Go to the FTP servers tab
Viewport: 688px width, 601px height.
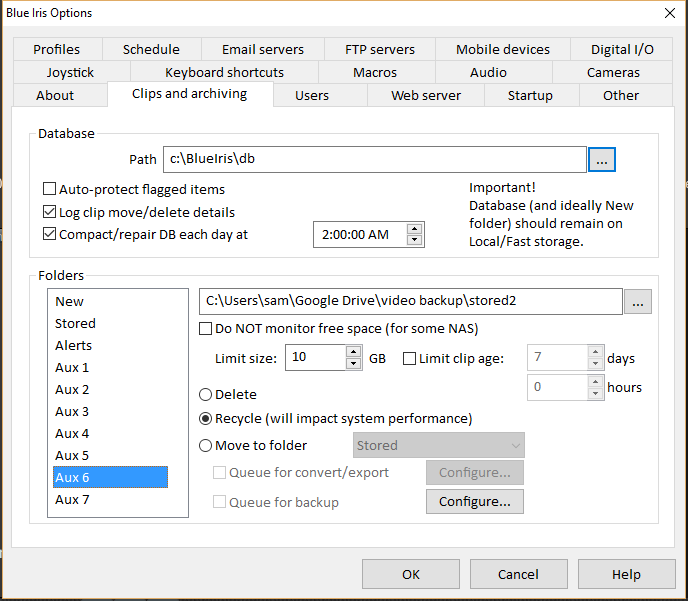(x=380, y=49)
